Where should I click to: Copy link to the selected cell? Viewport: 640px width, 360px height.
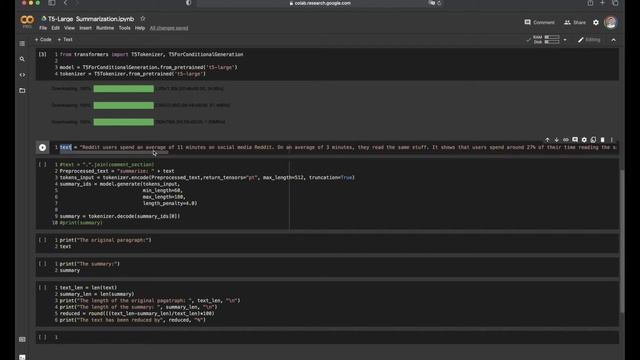click(566, 140)
